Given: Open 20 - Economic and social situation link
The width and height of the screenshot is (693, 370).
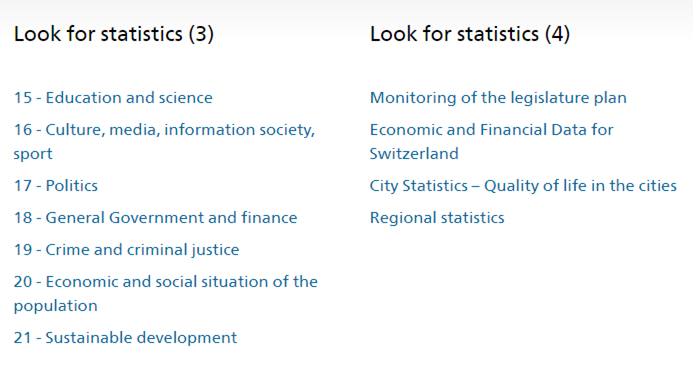Looking at the screenshot, I should (166, 294).
